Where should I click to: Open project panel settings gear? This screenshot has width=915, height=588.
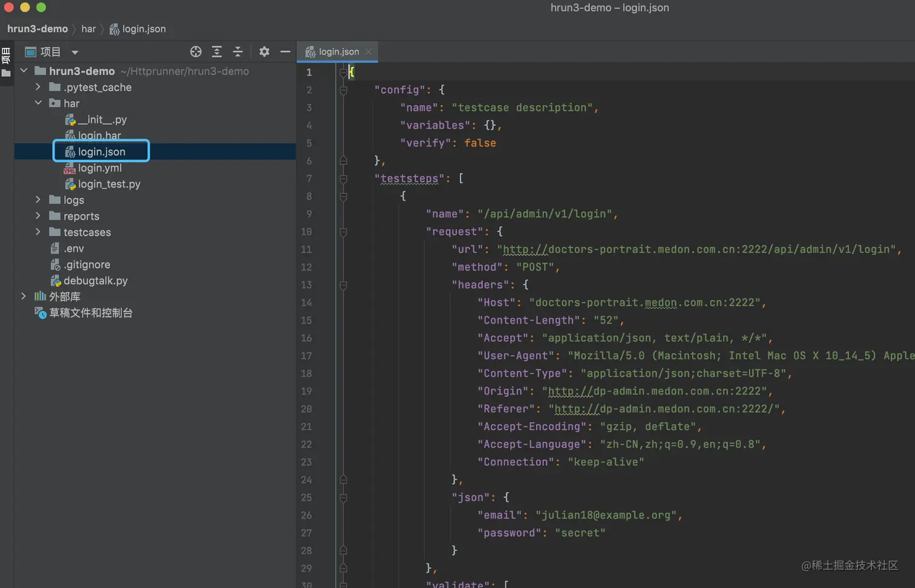(264, 52)
